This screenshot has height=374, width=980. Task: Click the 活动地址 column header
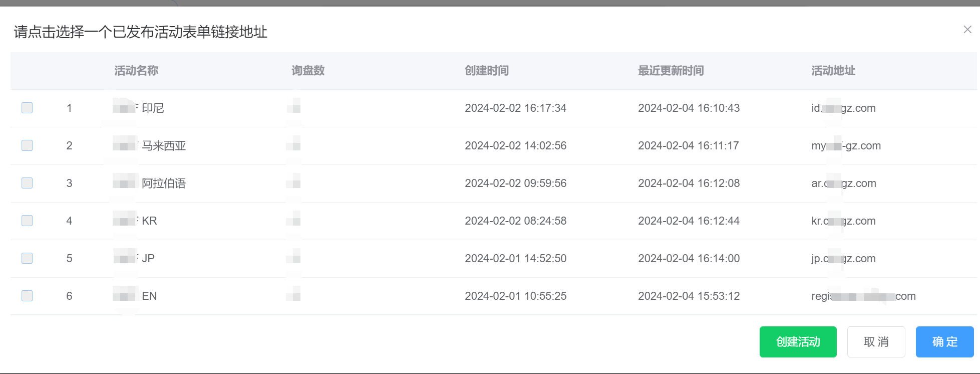(x=833, y=71)
